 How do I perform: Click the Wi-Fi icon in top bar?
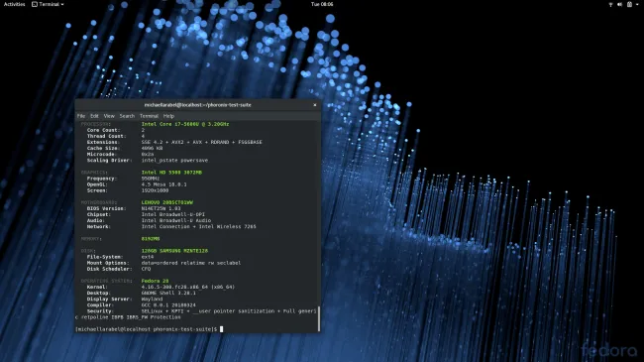[x=610, y=4]
